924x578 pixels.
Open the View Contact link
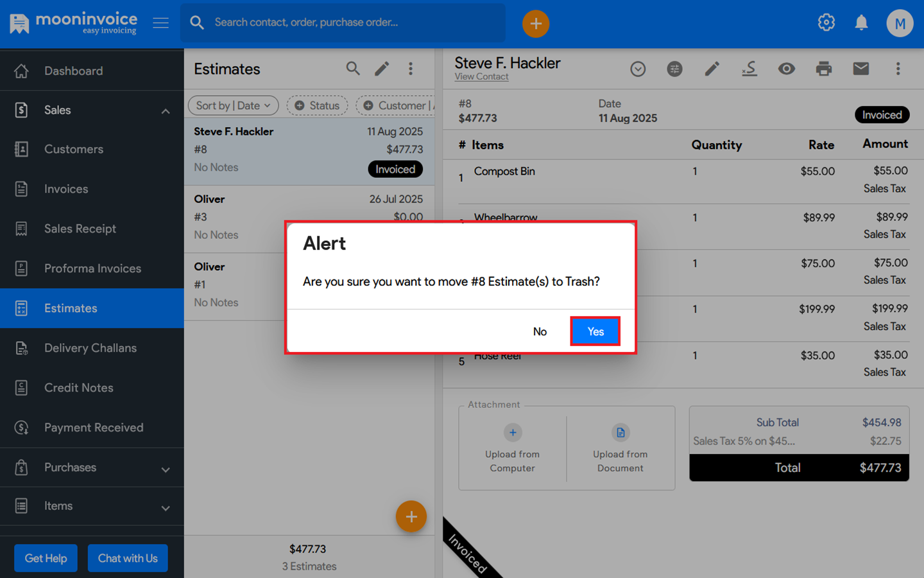pyautogui.click(x=481, y=76)
